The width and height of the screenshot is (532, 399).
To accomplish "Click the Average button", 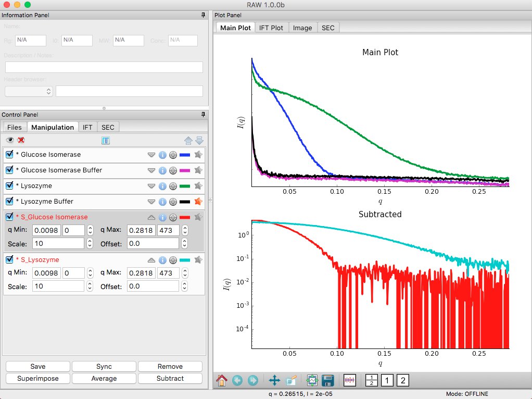I will tap(104, 378).
